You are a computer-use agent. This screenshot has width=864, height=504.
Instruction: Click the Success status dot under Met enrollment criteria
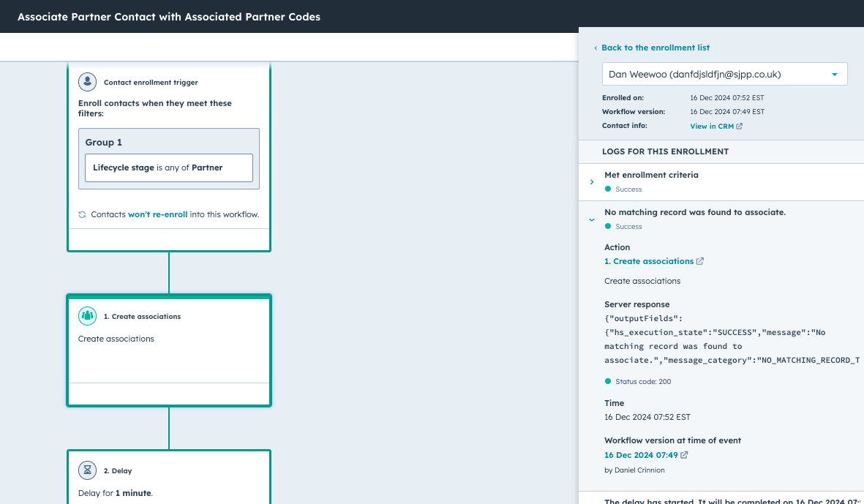(x=607, y=189)
